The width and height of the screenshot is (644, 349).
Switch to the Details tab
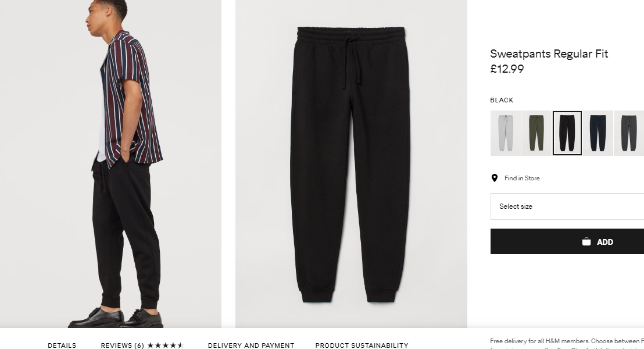[62, 346]
